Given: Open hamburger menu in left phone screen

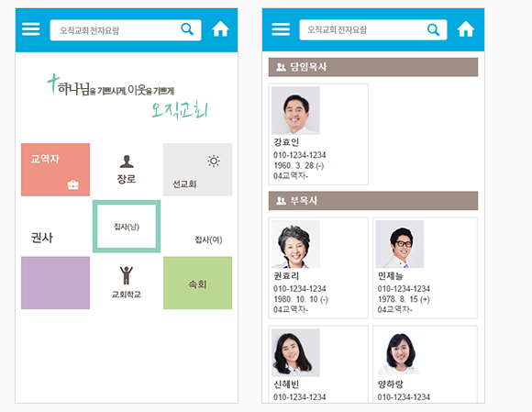Looking at the screenshot, I should (x=31, y=29).
